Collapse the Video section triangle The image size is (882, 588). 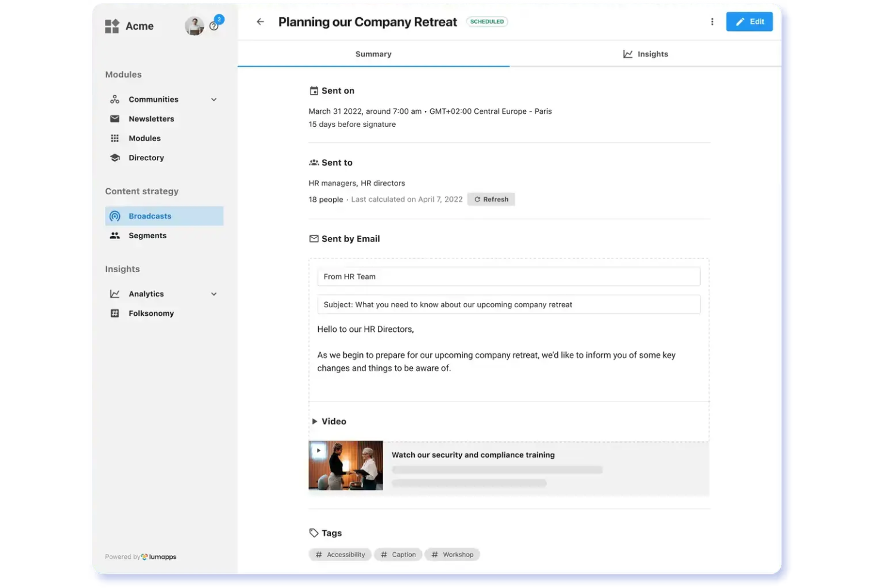point(315,422)
